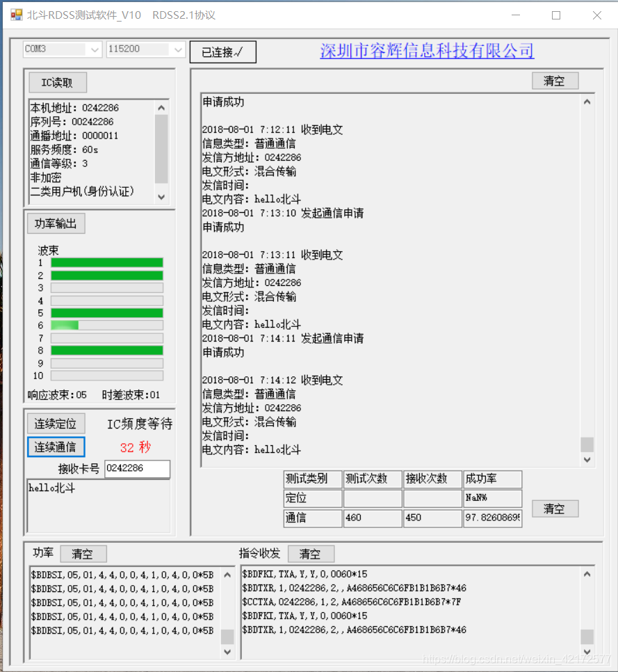Image resolution: width=618 pixels, height=672 pixels.
Task: Click the 功率输出 power output button
Action: tap(56, 223)
